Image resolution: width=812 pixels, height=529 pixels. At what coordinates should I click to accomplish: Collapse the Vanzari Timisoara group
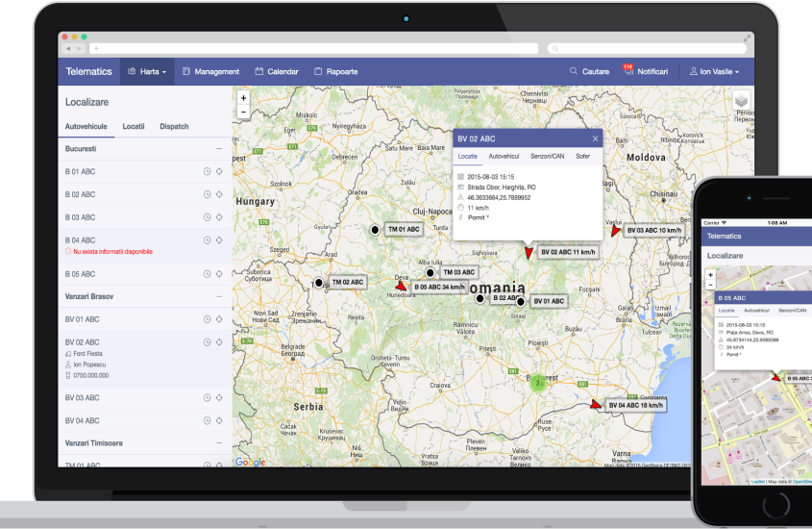[219, 443]
